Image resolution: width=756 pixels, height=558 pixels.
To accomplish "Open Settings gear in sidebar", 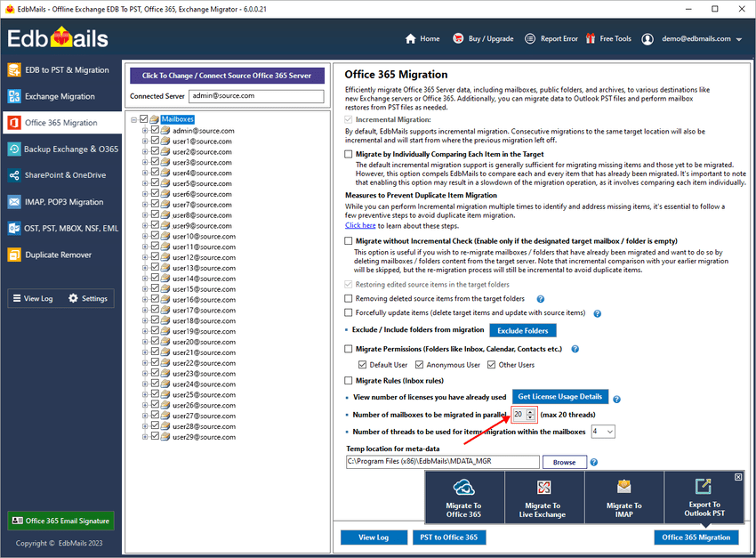I will tap(88, 298).
